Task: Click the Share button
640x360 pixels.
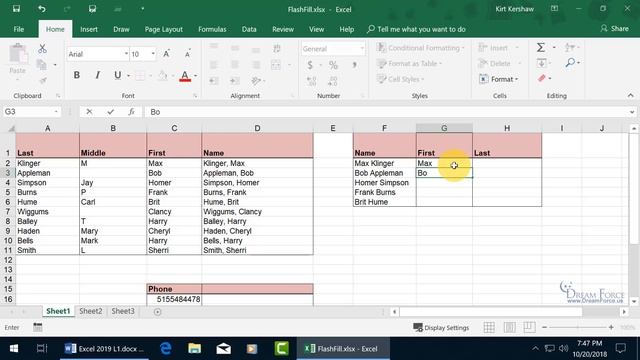Action: [614, 29]
